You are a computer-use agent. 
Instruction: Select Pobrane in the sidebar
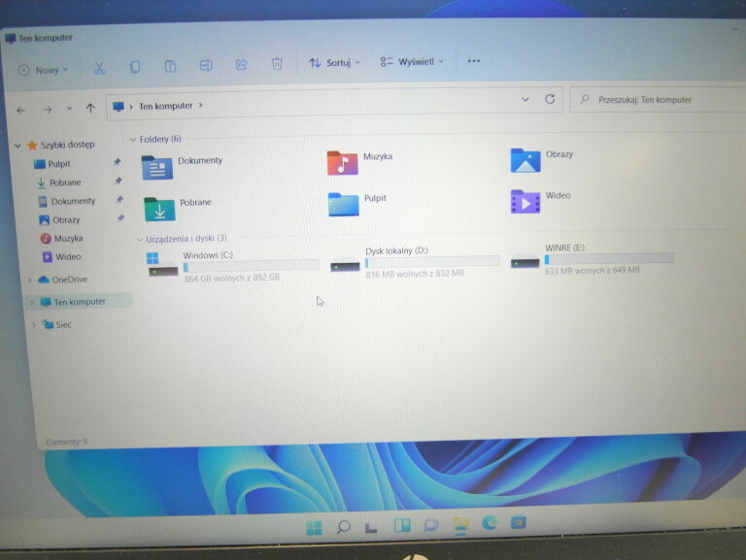click(65, 182)
